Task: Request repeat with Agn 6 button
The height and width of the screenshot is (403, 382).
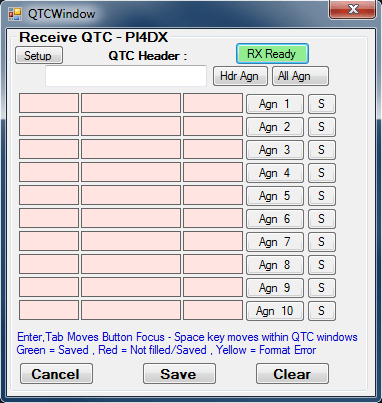Action: coord(275,219)
